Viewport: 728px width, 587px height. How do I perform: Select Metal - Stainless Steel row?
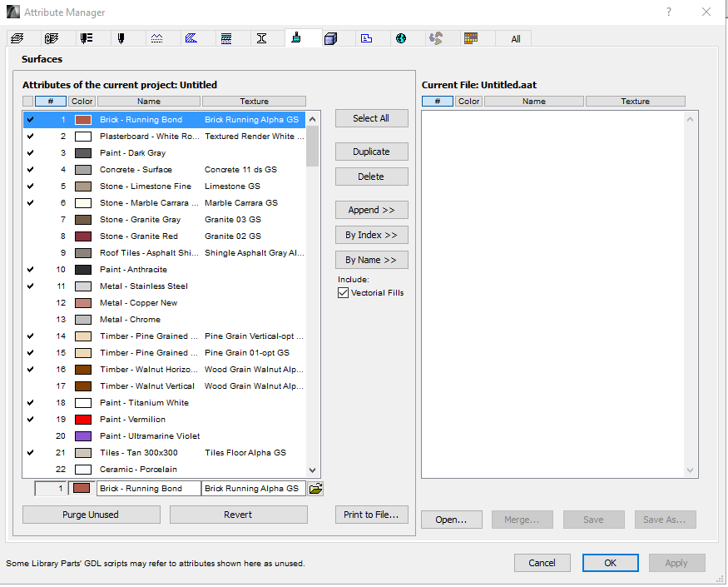(x=165, y=286)
